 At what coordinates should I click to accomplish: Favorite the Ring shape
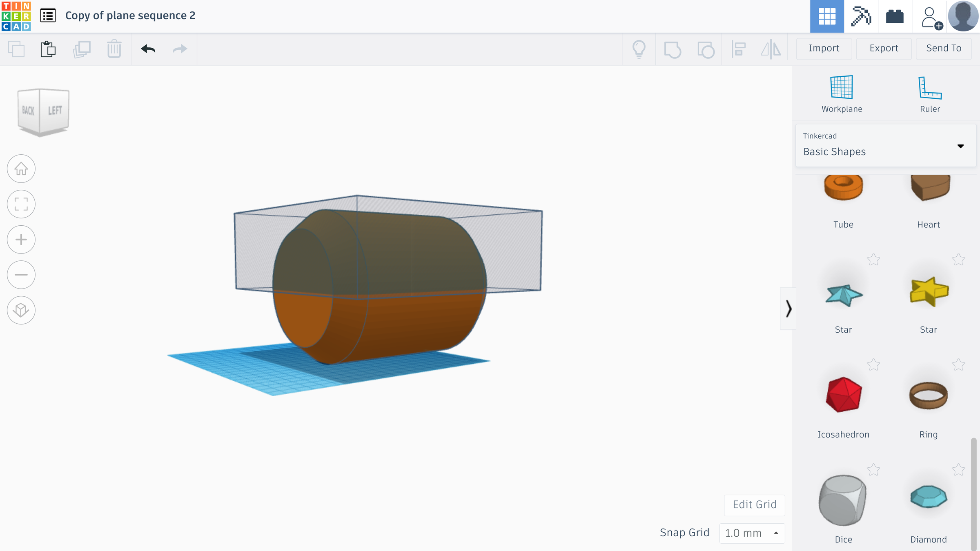pos(958,364)
